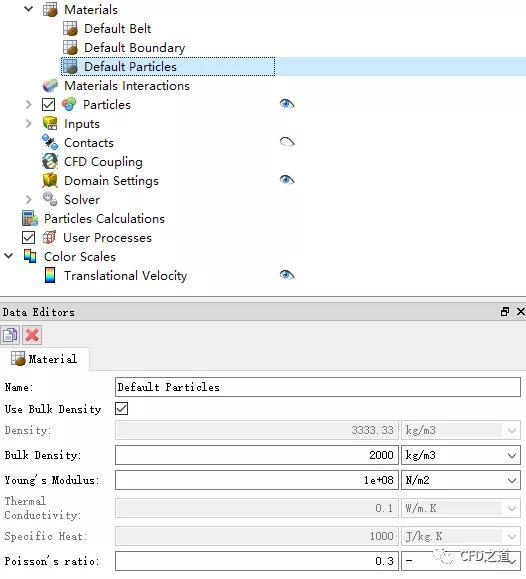Disable the Use Bulk Density checkbox

[122, 409]
